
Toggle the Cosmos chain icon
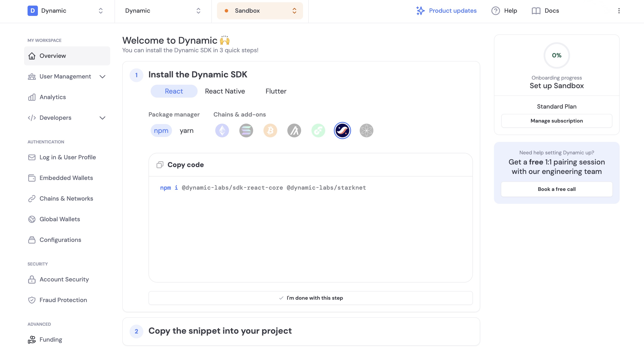367,130
